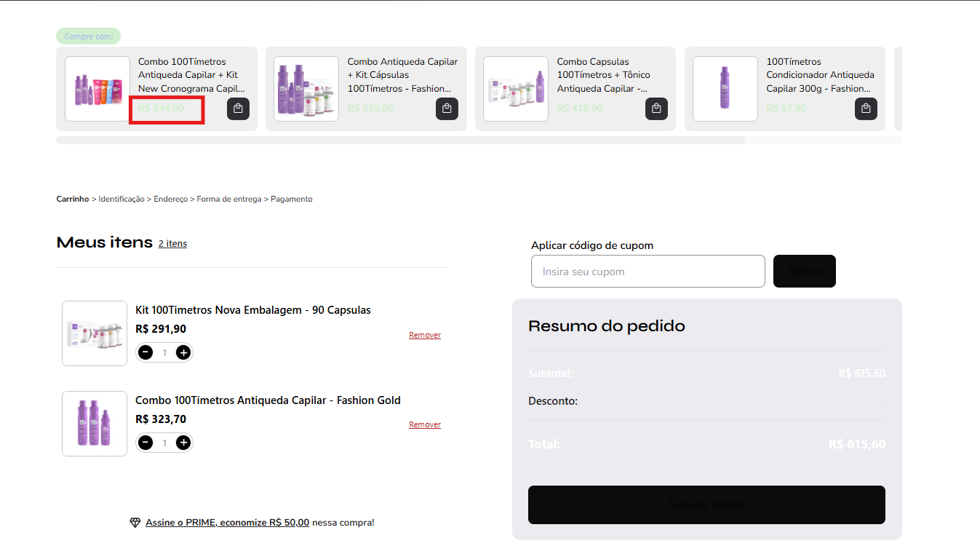Open 100Tímetros Condicionador Antiqueda thumbnail
Screen dimensions: 980x546
tap(725, 89)
